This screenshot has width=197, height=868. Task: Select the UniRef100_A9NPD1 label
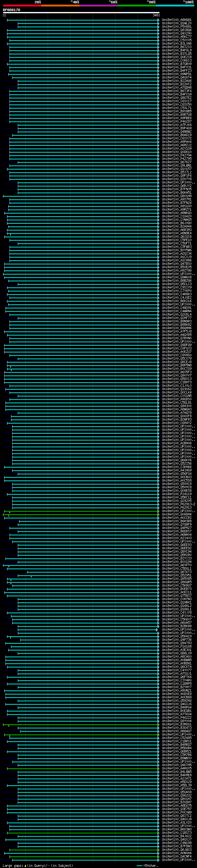click(176, 74)
